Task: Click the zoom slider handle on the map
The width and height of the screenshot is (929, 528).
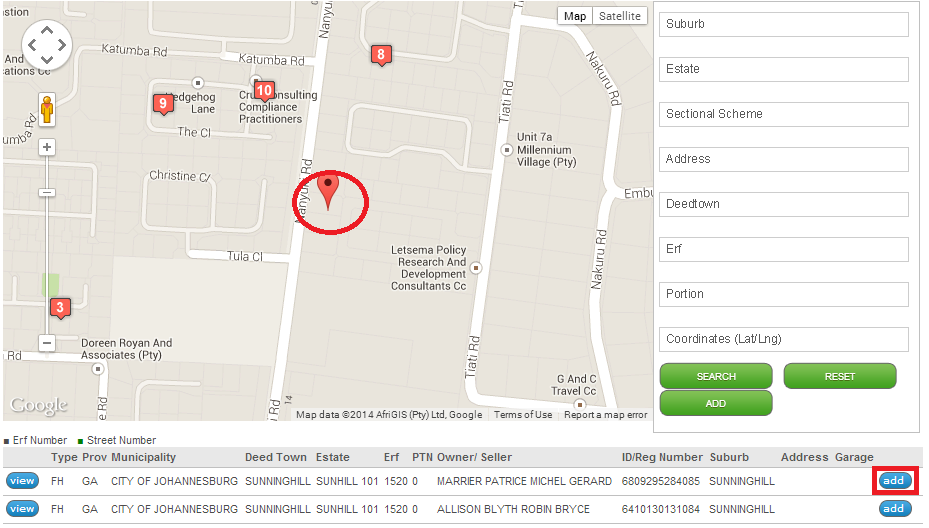Action: (x=47, y=193)
